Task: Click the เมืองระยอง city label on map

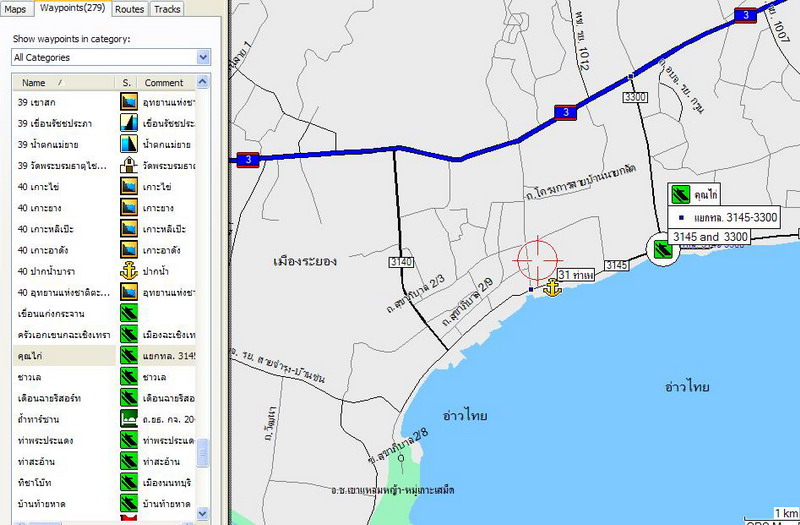Action: [x=305, y=261]
